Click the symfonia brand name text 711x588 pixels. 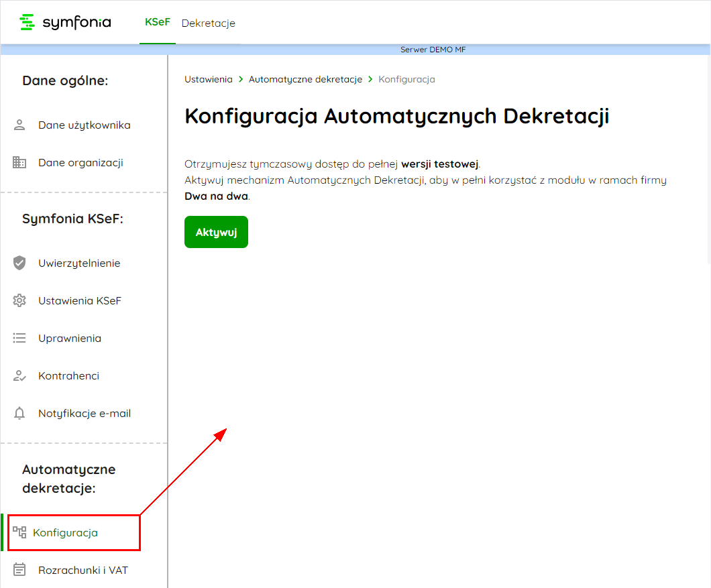pos(76,23)
